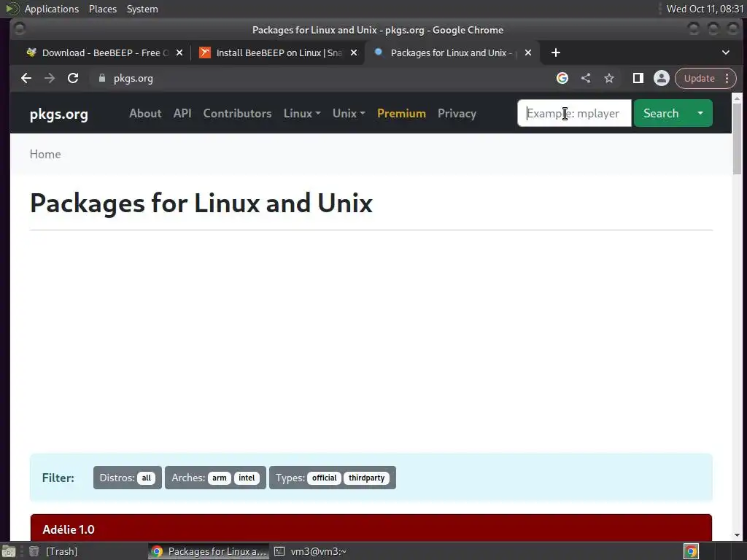Open the Adélie 1.0 distro header

[x=371, y=528]
